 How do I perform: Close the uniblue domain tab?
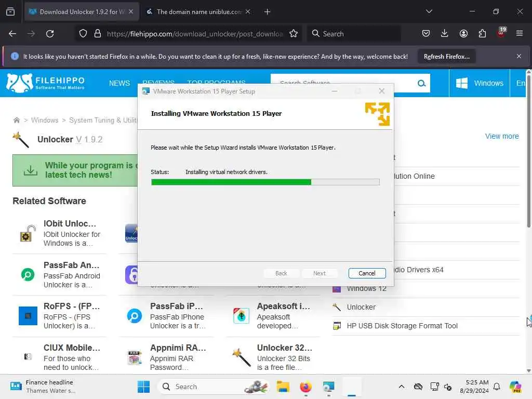(248, 12)
